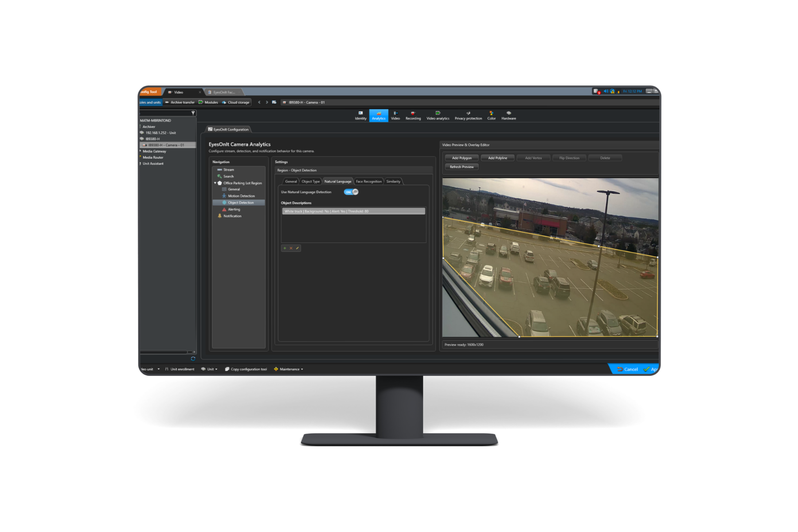Open the Privacy protection section
This screenshot has height=532, width=798.
pos(468,115)
